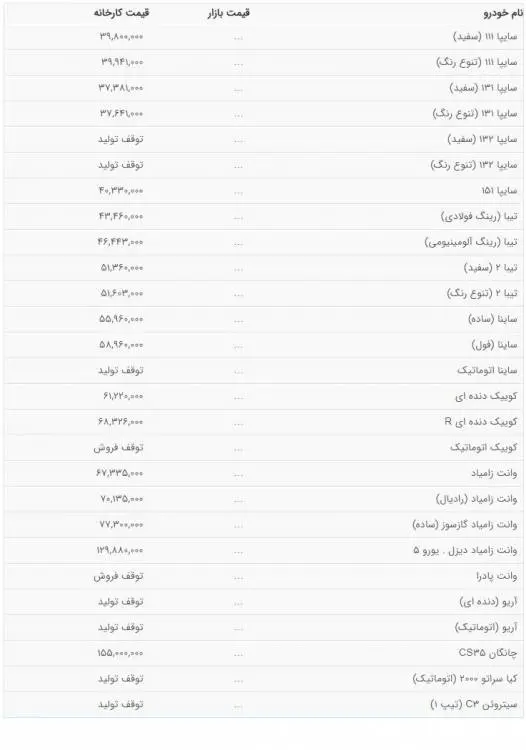The width and height of the screenshot is (526, 750).
Task: Click تیبا (رینگ آلومینیومی) row name
Action: pyautogui.click(x=471, y=242)
